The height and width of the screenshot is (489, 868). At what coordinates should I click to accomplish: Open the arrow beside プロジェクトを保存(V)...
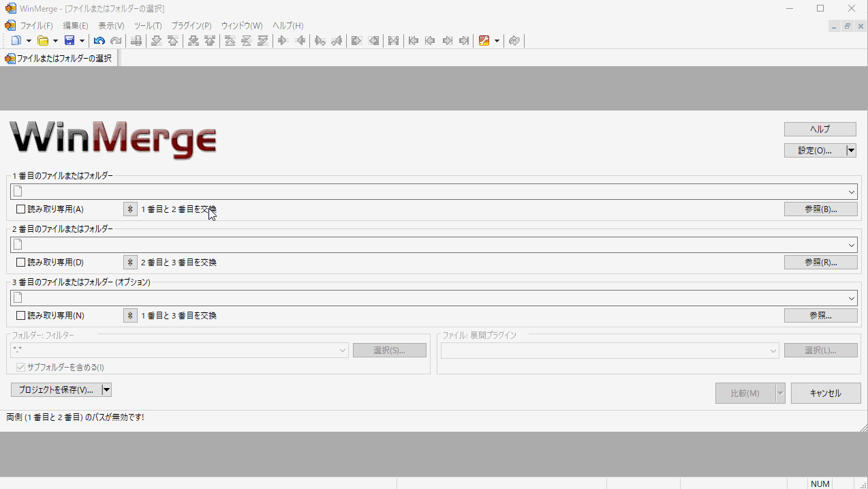(x=106, y=390)
